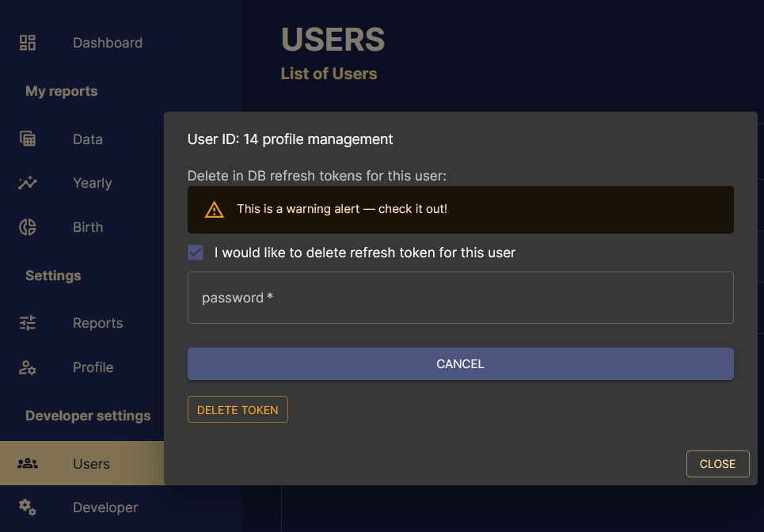This screenshot has width=764, height=532.
Task: Open Data under My reports
Action: coord(87,139)
